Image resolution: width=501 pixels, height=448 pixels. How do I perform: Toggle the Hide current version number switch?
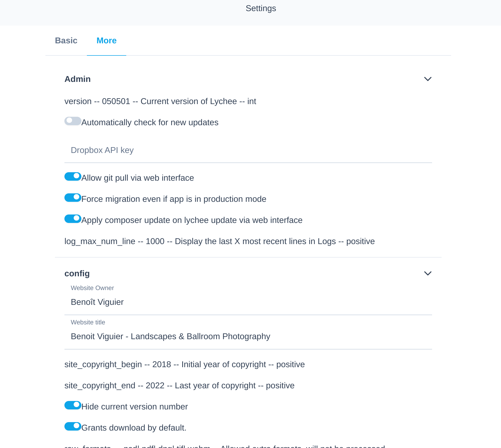click(x=73, y=405)
